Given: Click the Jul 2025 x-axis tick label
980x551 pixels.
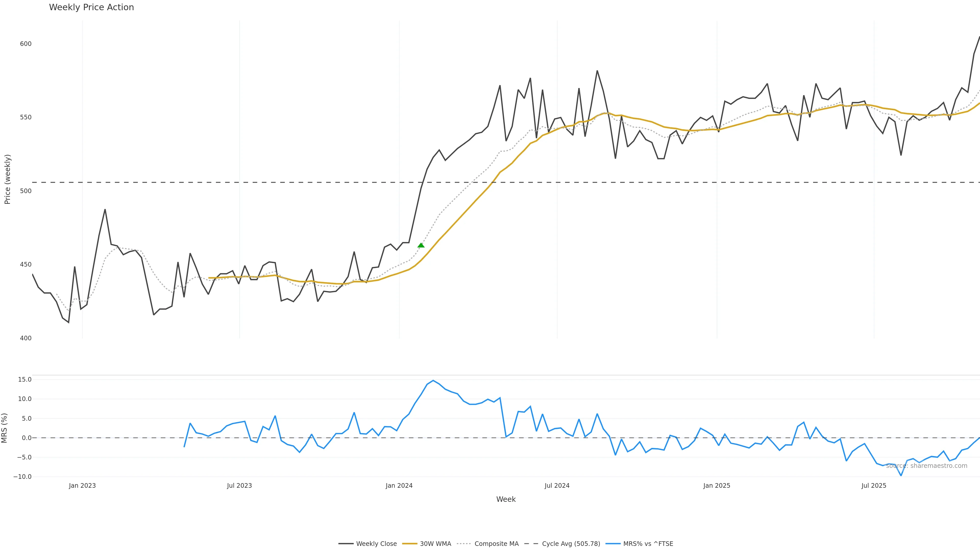Looking at the screenshot, I should pos(874,486).
